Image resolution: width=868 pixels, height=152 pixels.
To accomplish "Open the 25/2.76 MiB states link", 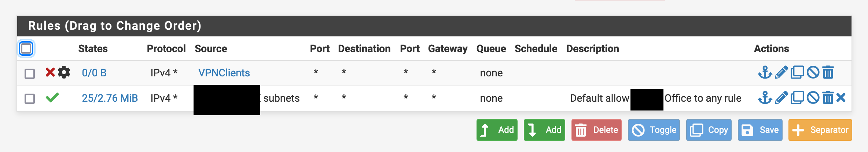I will coord(110,98).
